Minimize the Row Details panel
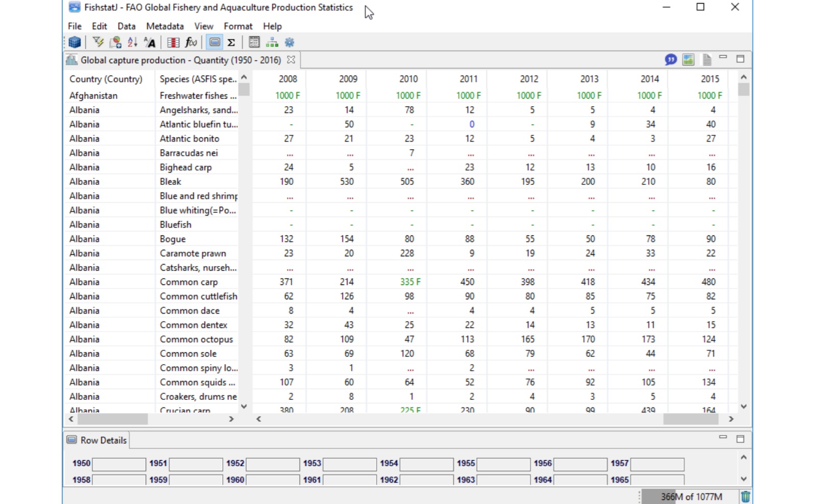 (x=723, y=437)
